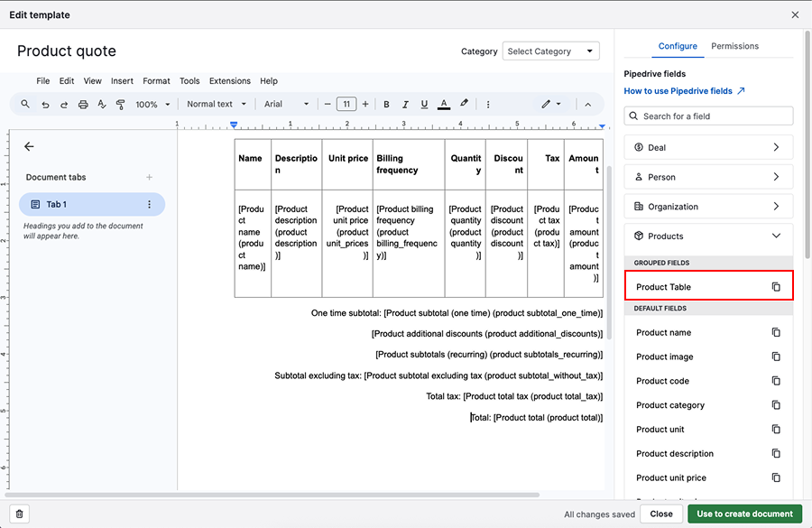This screenshot has width=812, height=528.
Task: Delete the template with the trash icon
Action: [x=20, y=514]
